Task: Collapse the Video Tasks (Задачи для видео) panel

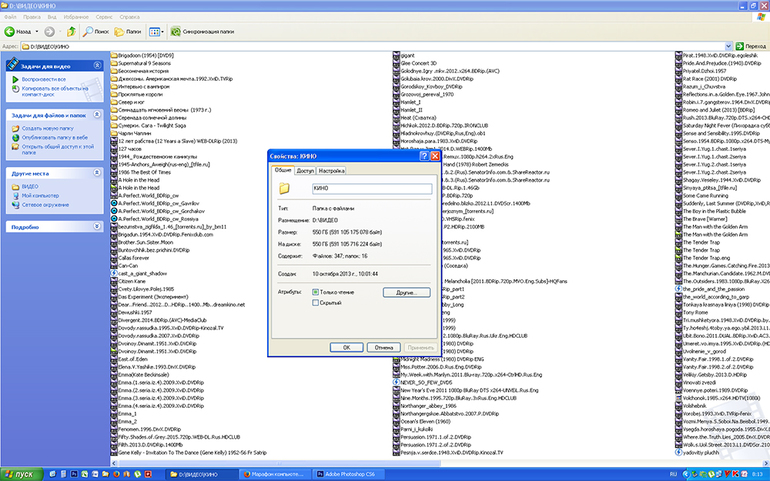Action: (97, 64)
